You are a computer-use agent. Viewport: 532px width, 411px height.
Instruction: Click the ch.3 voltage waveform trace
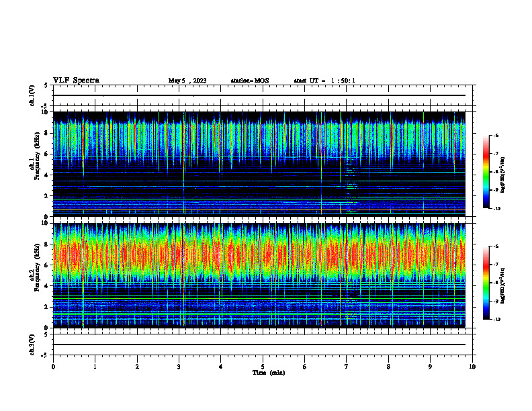[x=259, y=345]
